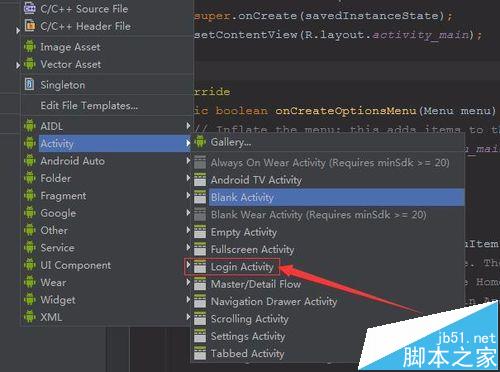Screen dimensions: 500x372
Task: Click the Navigation Drawer Activity template icon
Action: pyautogui.click(x=200, y=301)
